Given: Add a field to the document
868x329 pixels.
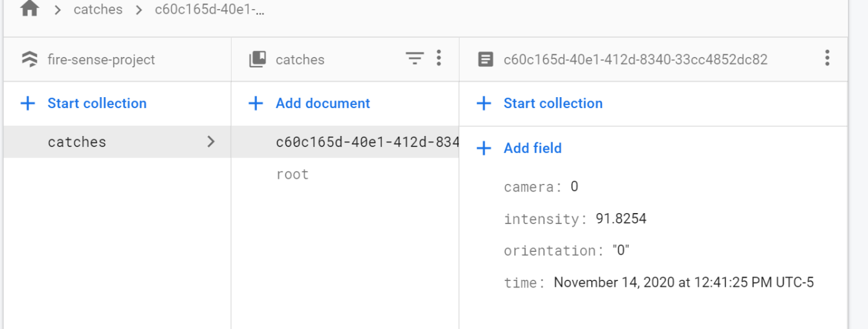Looking at the screenshot, I should coord(532,148).
